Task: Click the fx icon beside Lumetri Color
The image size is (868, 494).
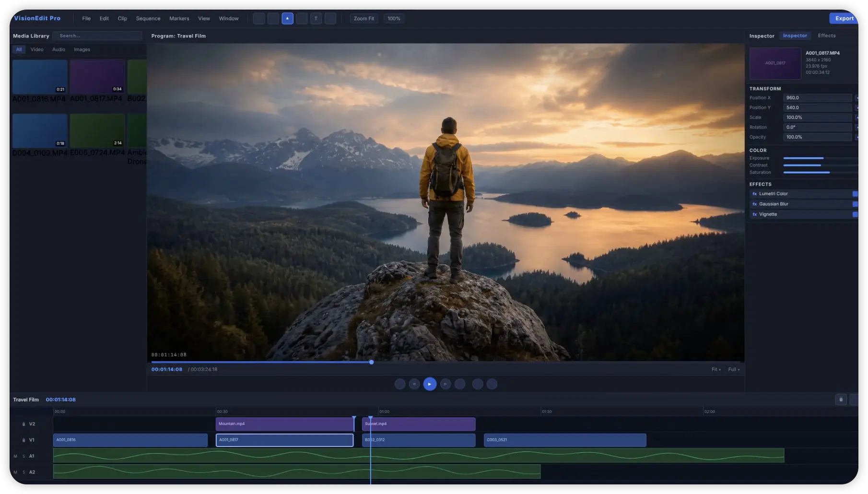Action: coord(754,194)
